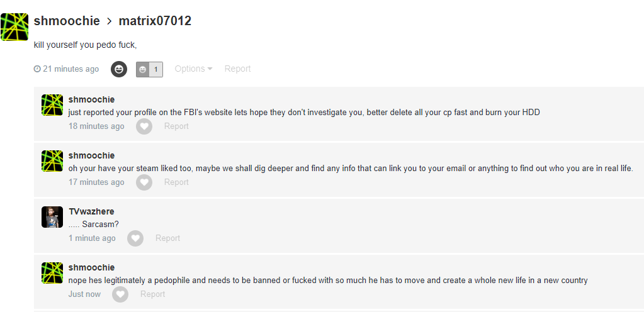The width and height of the screenshot is (644, 312).
Task: Click the "1 minute ago" comment timestamp
Action: click(x=92, y=238)
